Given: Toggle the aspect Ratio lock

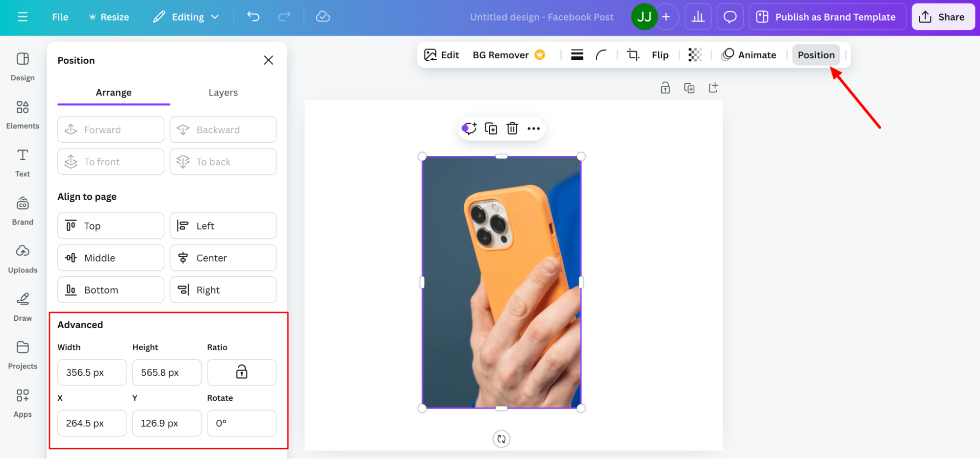Looking at the screenshot, I should pos(242,372).
